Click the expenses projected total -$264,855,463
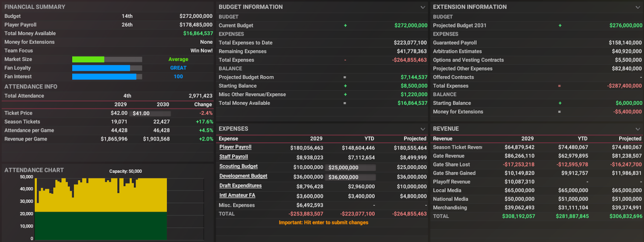Screen dimensions: 644x242 [410, 214]
